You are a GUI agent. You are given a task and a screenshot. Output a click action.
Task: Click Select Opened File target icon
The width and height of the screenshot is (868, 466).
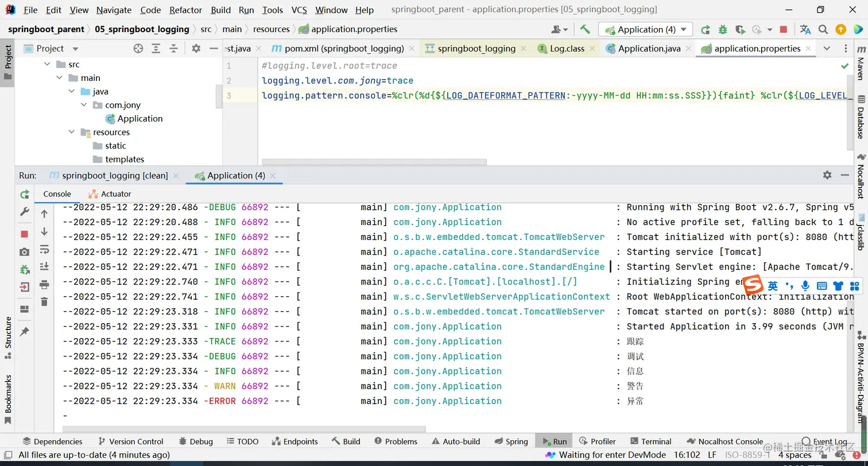(x=138, y=49)
